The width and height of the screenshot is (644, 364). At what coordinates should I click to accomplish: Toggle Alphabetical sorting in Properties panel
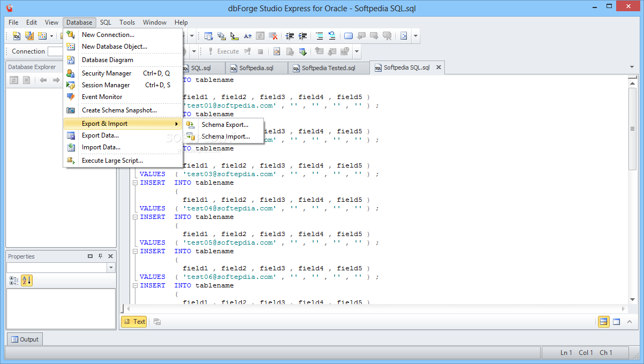pyautogui.click(x=27, y=280)
